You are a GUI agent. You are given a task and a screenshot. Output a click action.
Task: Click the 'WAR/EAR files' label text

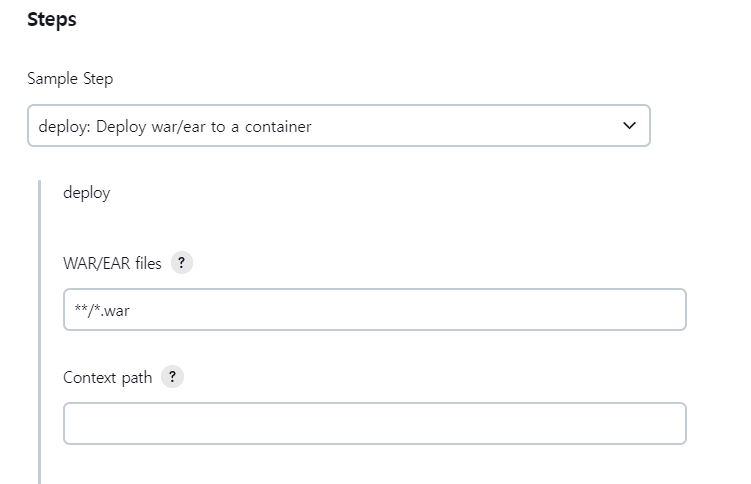pyautogui.click(x=112, y=263)
